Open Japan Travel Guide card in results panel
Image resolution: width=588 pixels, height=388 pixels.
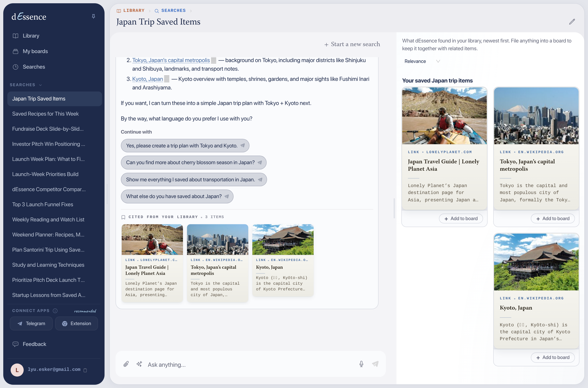click(444, 148)
